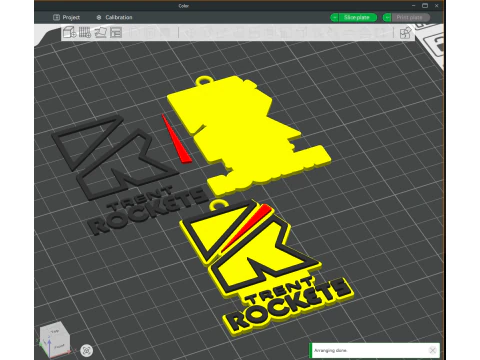
Task: Switch to the Project tab
Action: tap(66, 17)
